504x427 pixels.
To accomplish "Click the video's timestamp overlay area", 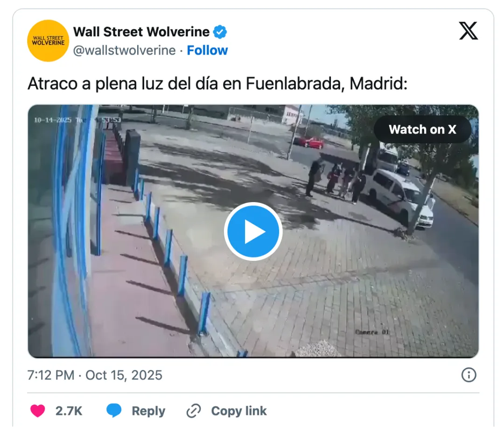I will [x=77, y=120].
